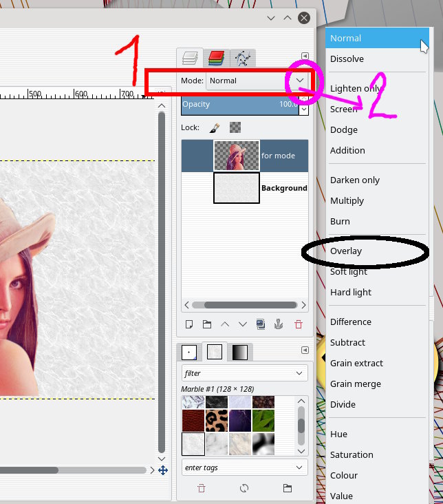The width and height of the screenshot is (443, 504).
Task: Anchor the floating layer
Action: pyautogui.click(x=279, y=324)
